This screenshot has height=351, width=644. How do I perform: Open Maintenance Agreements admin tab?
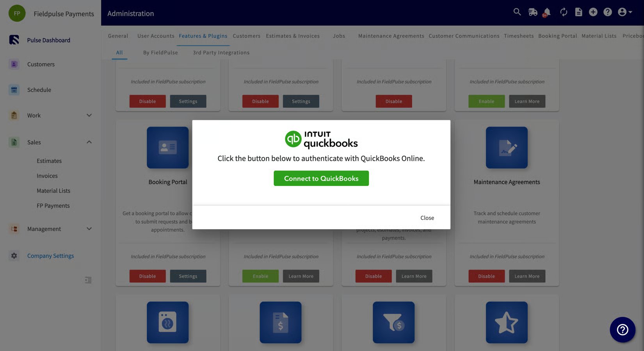pyautogui.click(x=391, y=36)
